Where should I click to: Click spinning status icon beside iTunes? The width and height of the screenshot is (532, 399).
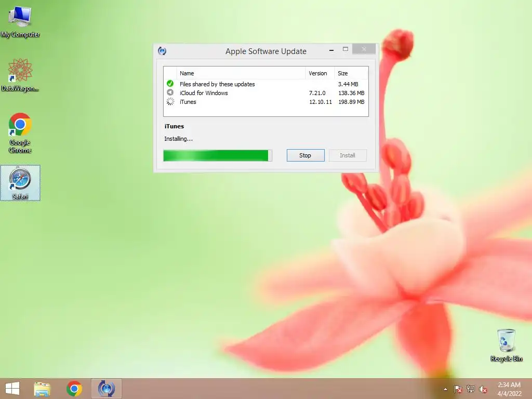[170, 101]
